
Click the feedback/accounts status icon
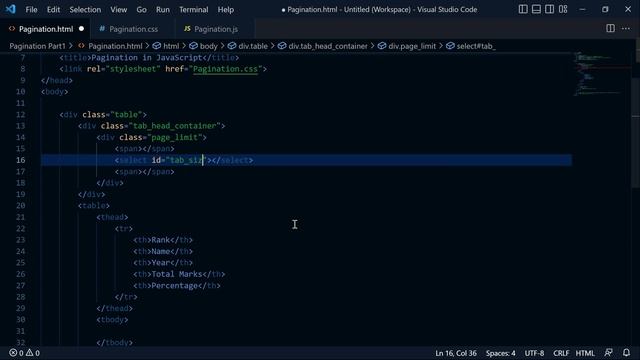[x=608, y=353]
